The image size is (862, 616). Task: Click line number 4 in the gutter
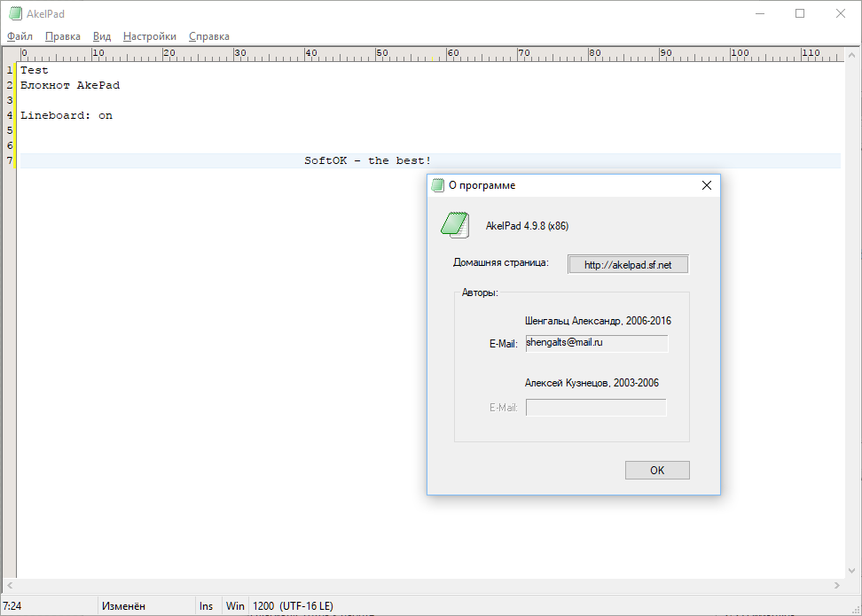point(10,115)
